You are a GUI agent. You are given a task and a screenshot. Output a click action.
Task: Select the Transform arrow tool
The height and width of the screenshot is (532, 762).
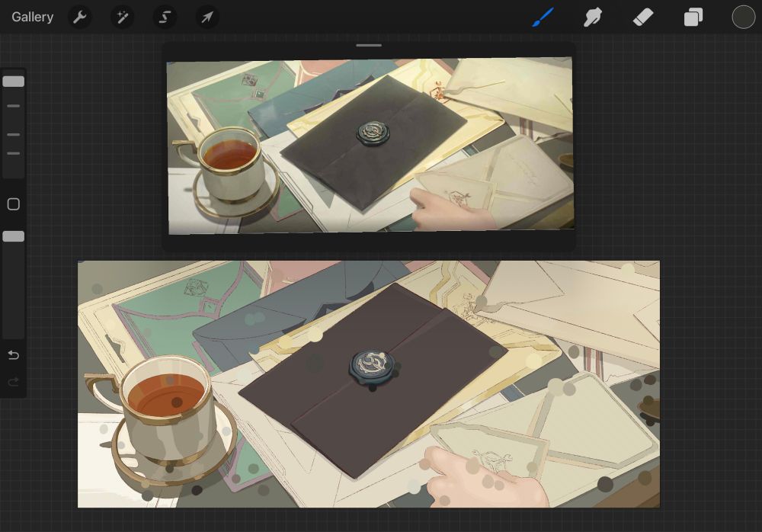coord(207,17)
